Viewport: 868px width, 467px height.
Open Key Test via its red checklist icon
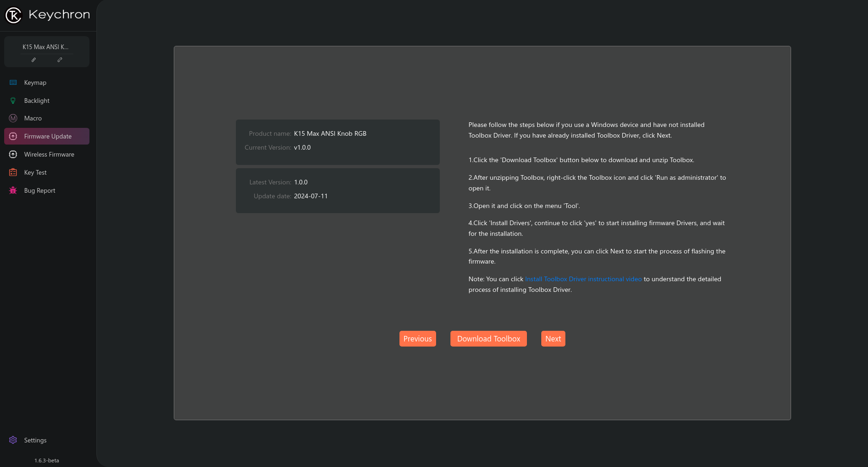pyautogui.click(x=13, y=172)
